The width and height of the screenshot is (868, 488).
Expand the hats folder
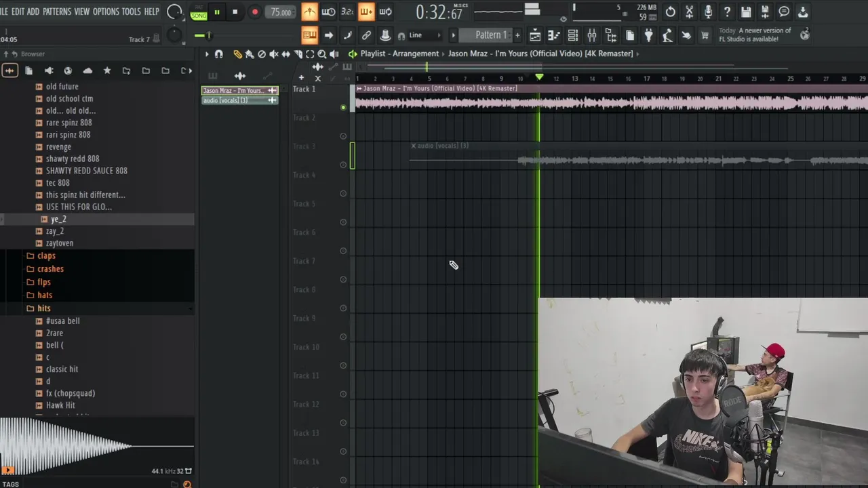point(45,295)
